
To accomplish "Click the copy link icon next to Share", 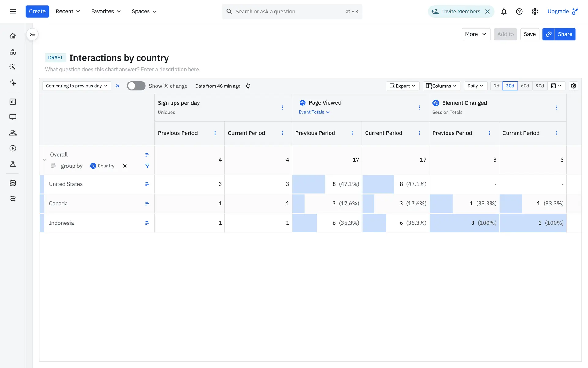I will point(548,34).
